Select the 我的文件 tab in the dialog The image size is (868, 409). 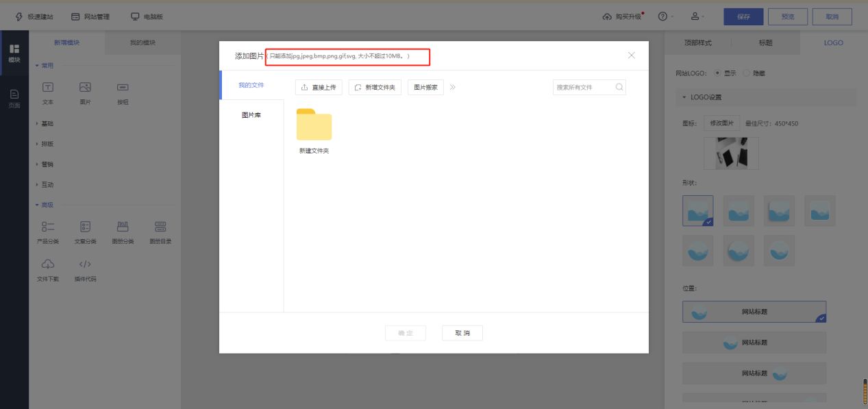coord(251,85)
